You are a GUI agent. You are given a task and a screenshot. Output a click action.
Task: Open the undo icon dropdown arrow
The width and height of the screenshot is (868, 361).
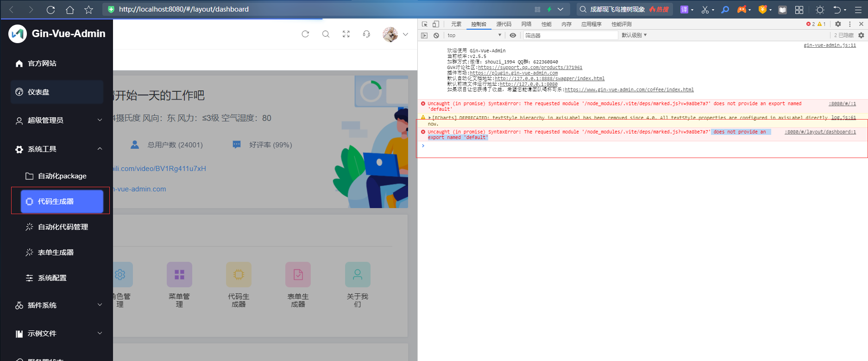tap(845, 10)
